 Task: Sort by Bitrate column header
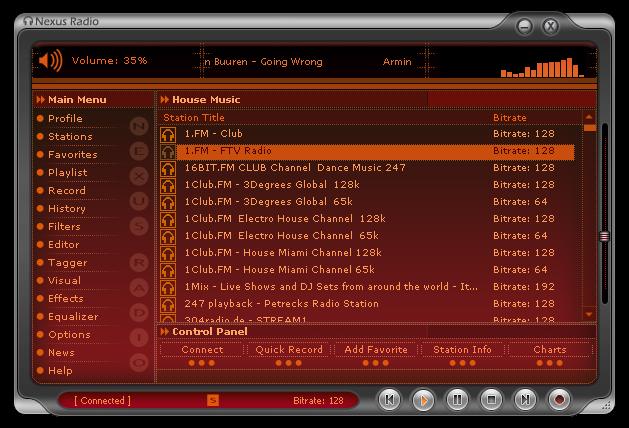(509, 118)
